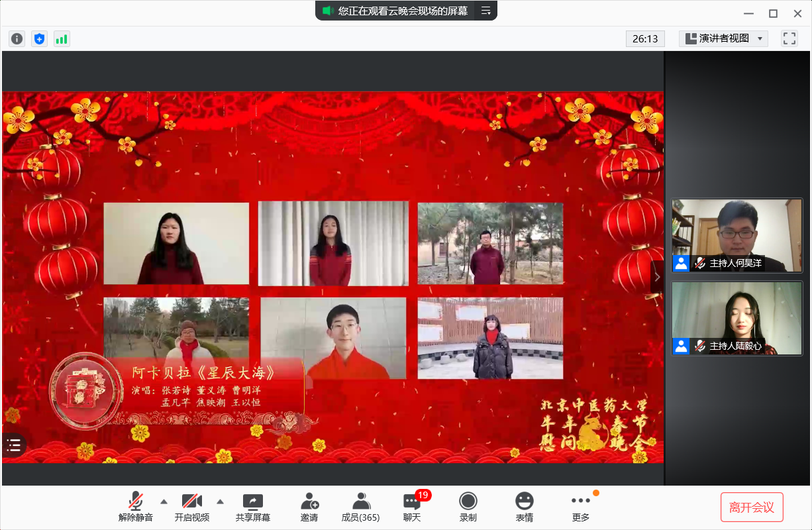Open the 更多 more options menu
The width and height of the screenshot is (812, 530).
coord(581,507)
